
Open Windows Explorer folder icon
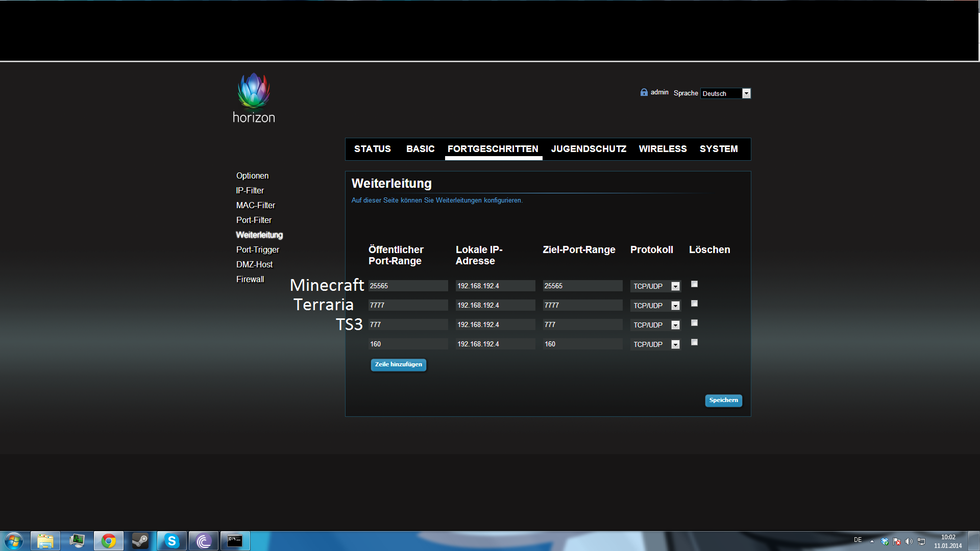45,541
